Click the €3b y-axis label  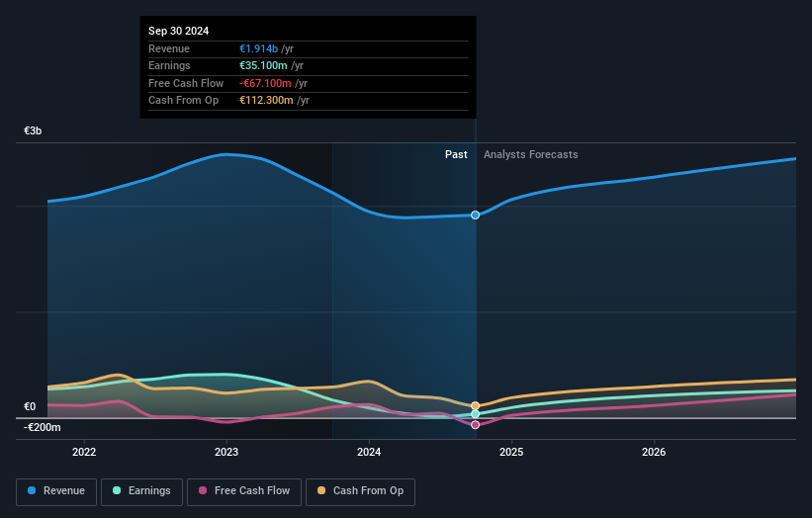[33, 130]
